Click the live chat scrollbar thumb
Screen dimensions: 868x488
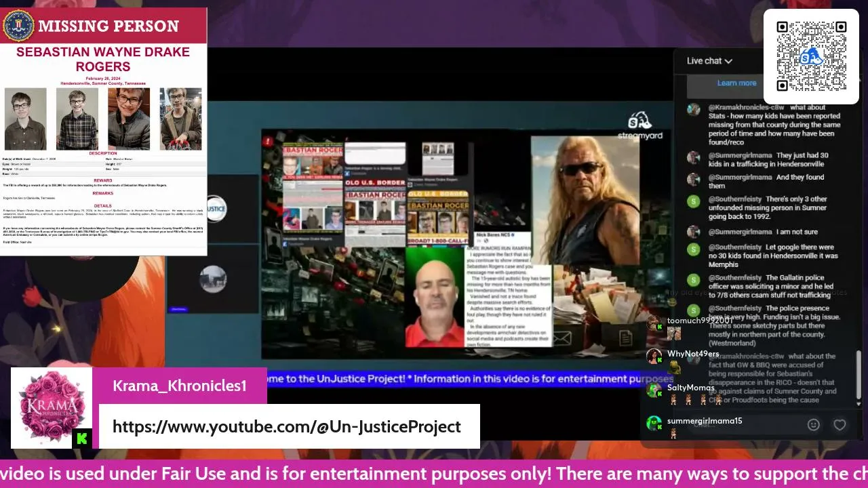tap(859, 375)
